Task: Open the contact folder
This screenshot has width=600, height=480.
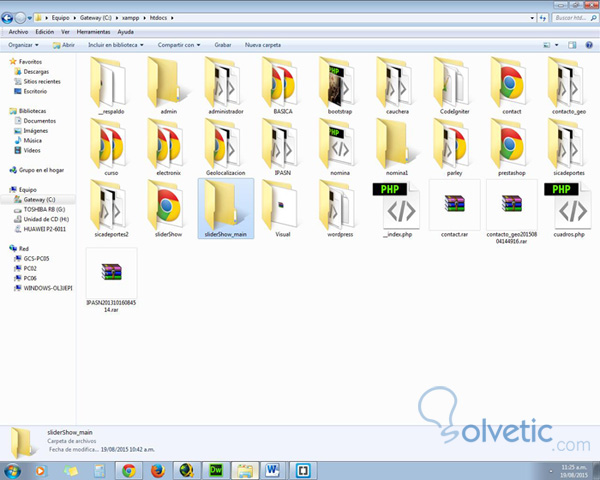Action: click(x=512, y=85)
